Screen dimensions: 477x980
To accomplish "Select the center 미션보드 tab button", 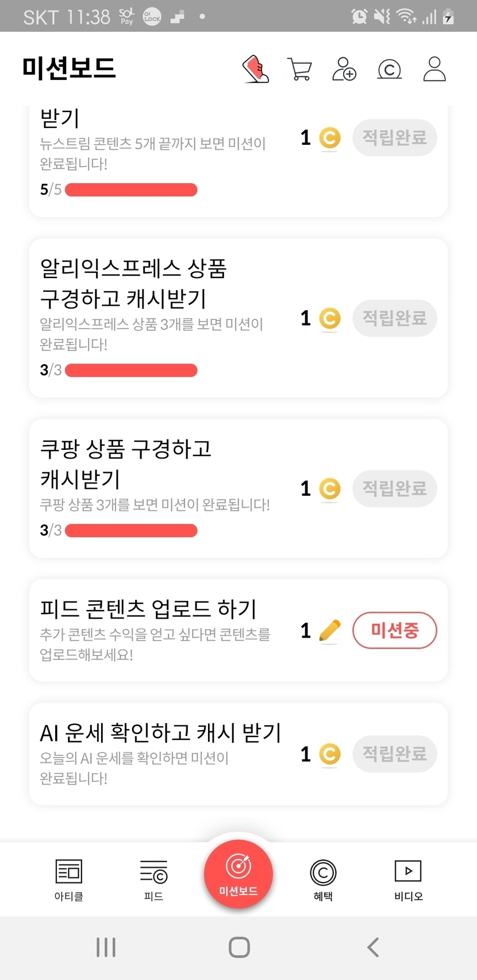I will [x=238, y=873].
